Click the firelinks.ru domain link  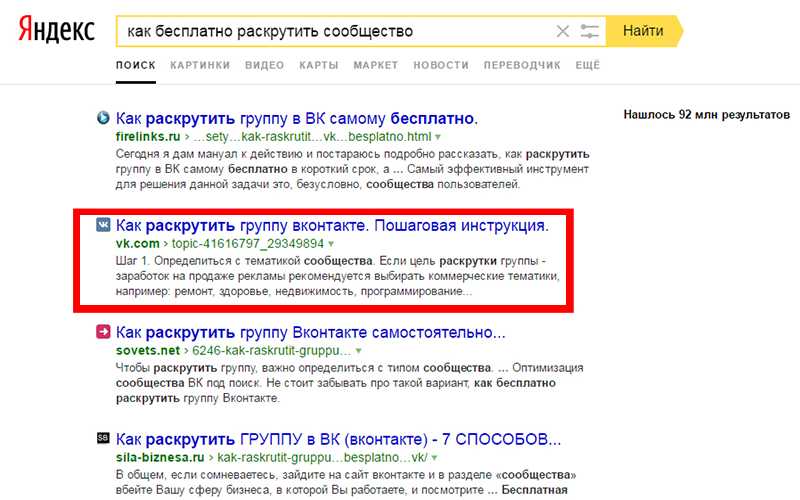[x=148, y=137]
